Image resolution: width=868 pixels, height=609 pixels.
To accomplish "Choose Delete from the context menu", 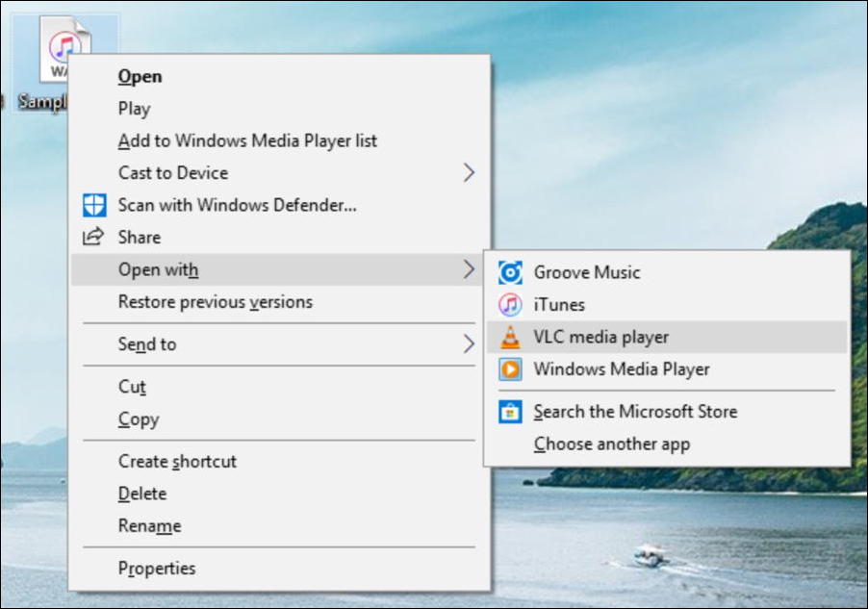I will (x=280, y=494).
